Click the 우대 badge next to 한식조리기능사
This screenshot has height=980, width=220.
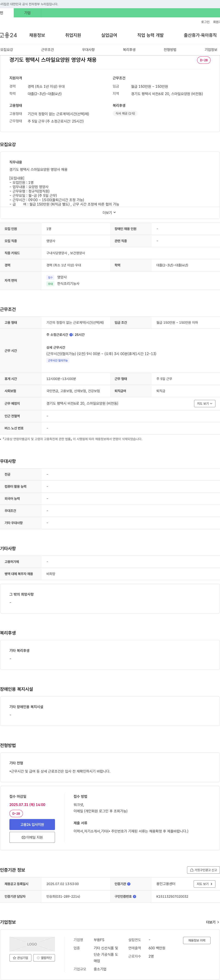(x=50, y=284)
